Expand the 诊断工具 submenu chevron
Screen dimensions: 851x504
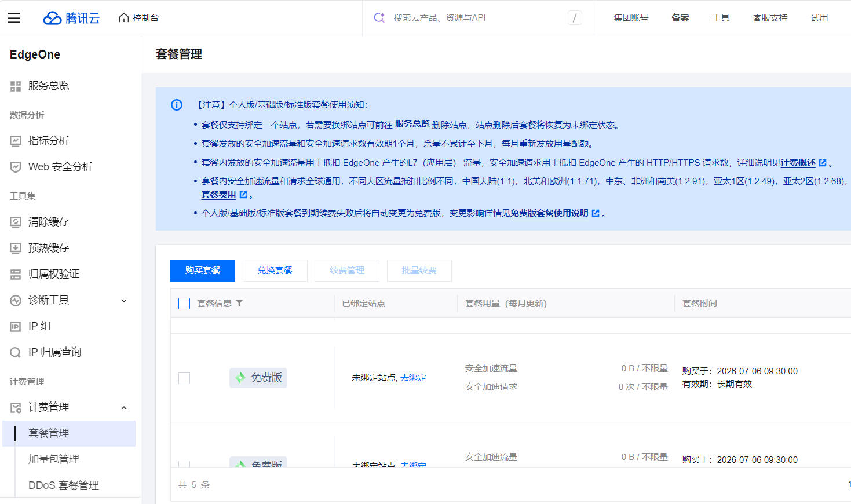pos(124,301)
